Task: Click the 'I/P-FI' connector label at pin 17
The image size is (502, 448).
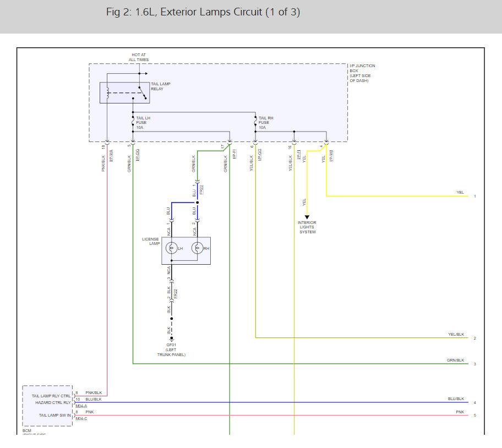Action: (234, 154)
